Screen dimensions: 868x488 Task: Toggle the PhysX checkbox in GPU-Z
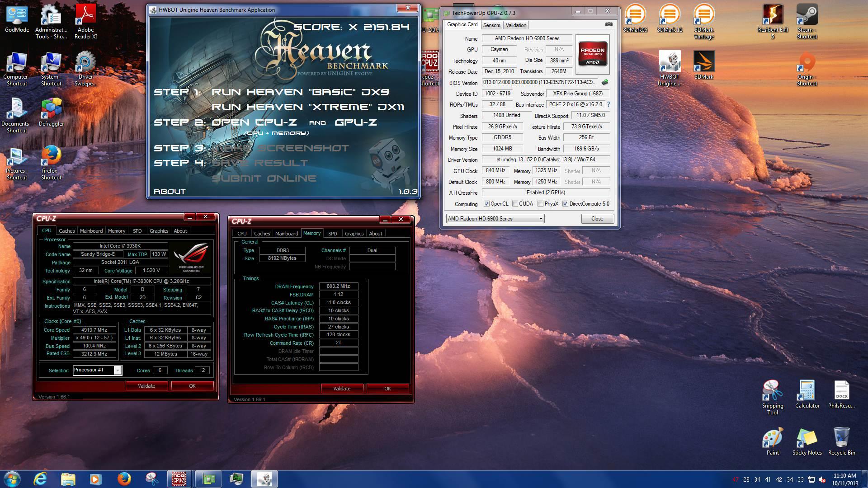coord(540,204)
